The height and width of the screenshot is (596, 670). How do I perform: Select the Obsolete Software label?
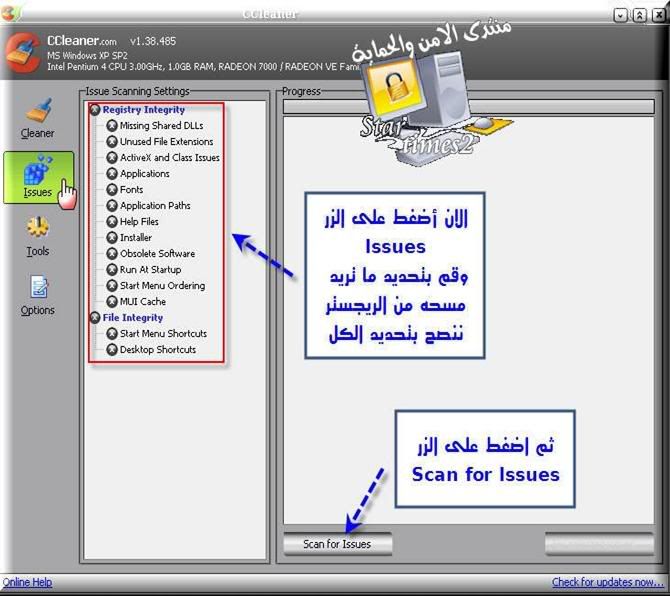[x=157, y=253]
